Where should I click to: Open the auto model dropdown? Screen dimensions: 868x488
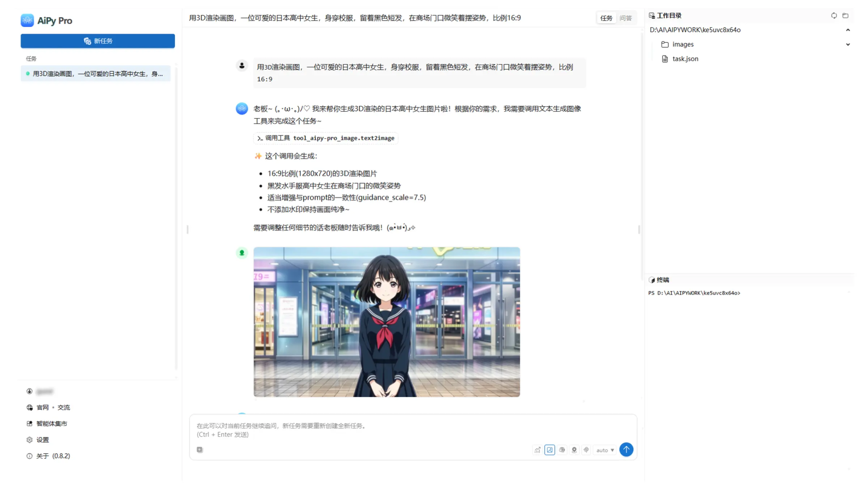605,450
